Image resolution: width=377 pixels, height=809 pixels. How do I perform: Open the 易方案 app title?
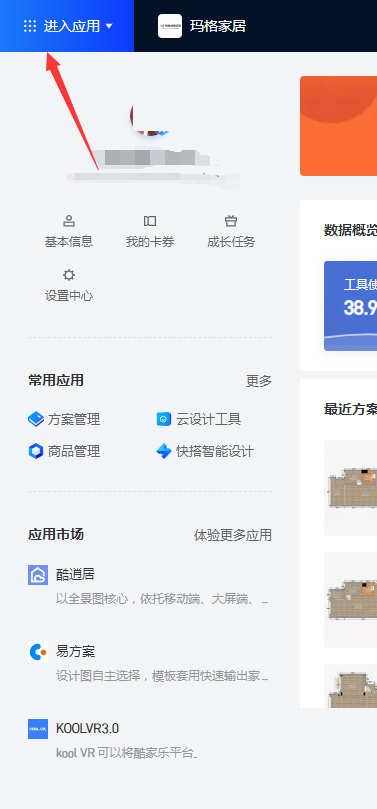[75, 651]
